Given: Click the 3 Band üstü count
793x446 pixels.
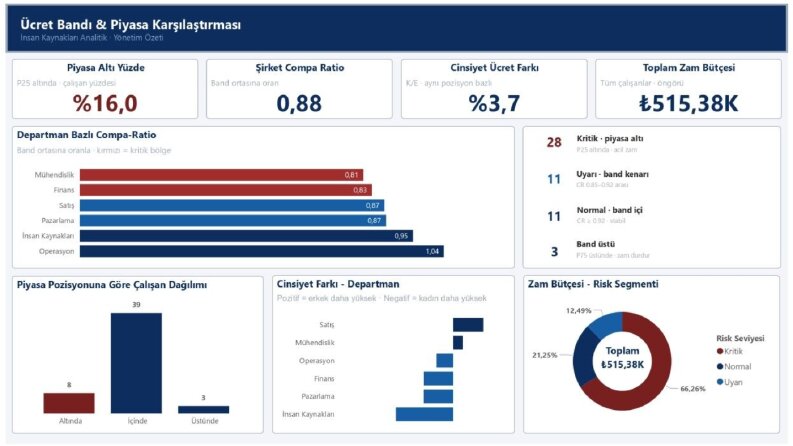Looking at the screenshot, I should coord(554,252).
